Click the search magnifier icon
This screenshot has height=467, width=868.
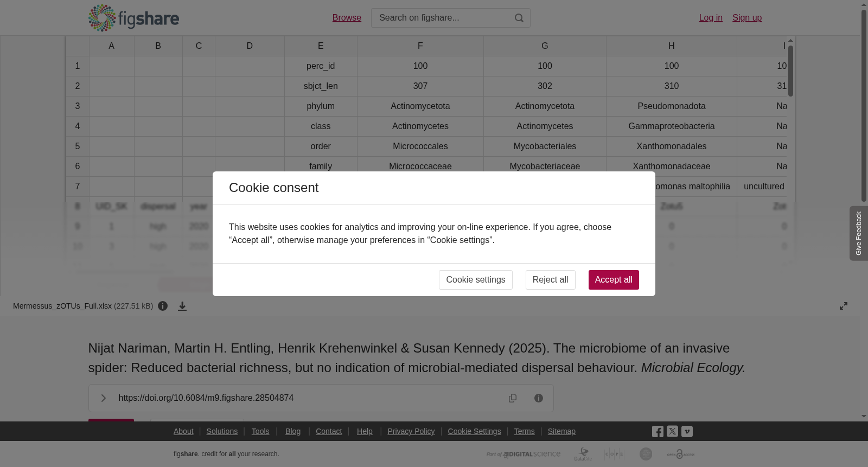[x=519, y=18]
